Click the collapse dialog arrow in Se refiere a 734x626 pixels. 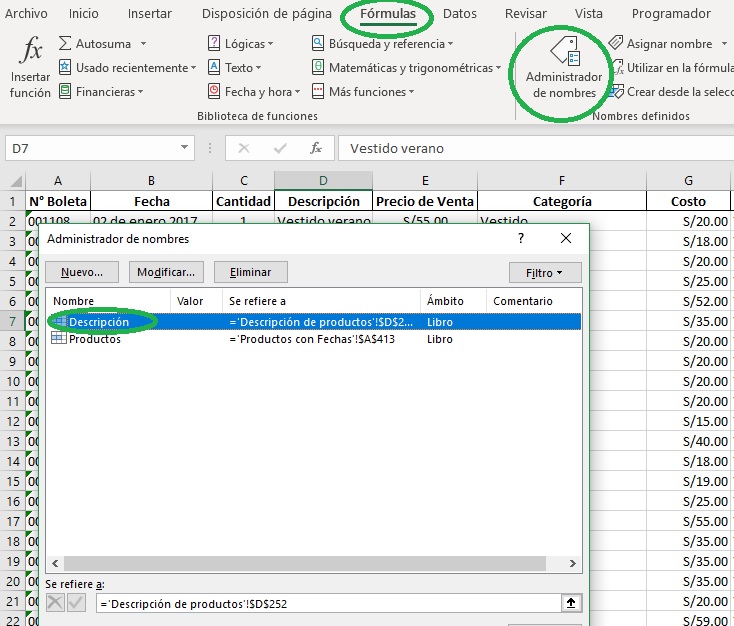click(570, 603)
